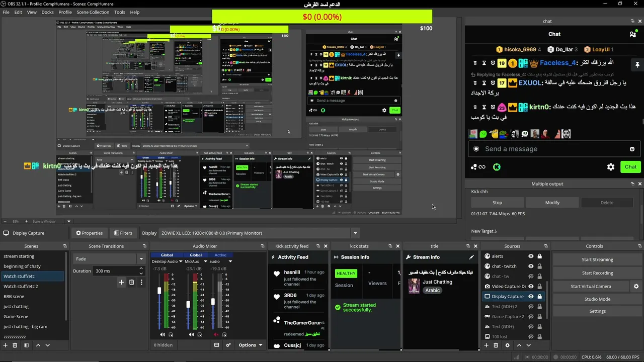Open the File menu

pos(6,12)
